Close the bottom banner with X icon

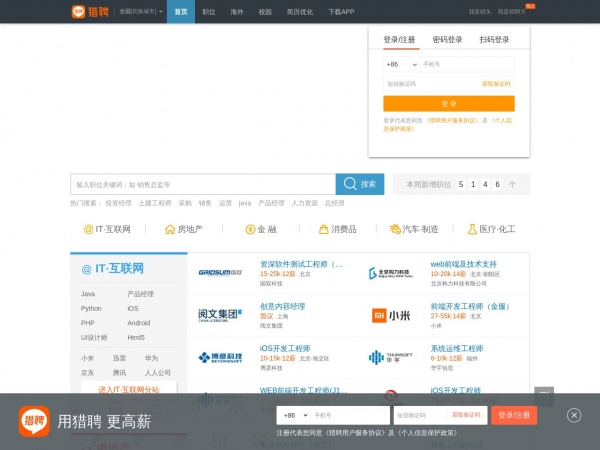pyautogui.click(x=574, y=415)
